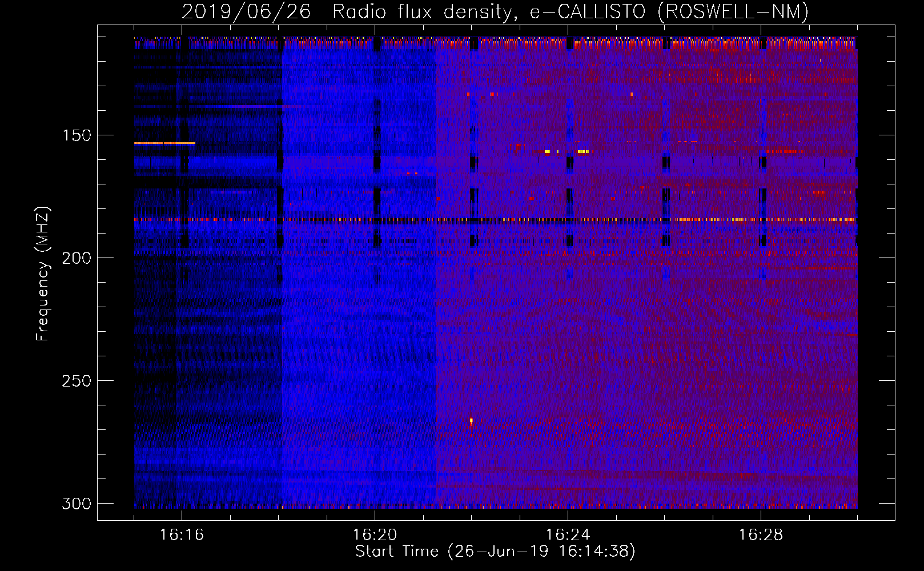Click the orange emission line near 153 MHz
The width and height of the screenshot is (924, 571).
tap(164, 143)
